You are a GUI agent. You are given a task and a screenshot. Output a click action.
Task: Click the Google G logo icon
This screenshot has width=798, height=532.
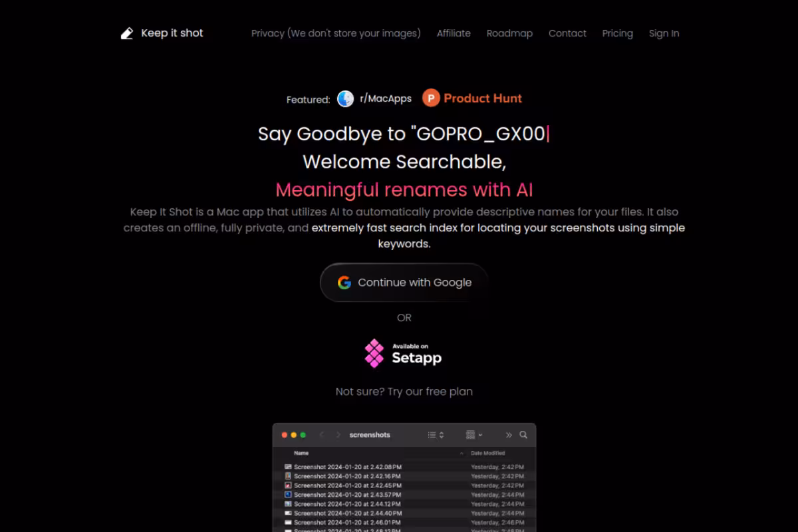coord(344,283)
